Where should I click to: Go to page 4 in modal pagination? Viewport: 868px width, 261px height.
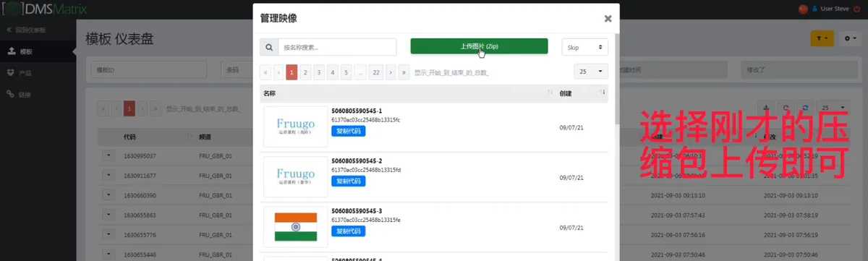pyautogui.click(x=332, y=72)
